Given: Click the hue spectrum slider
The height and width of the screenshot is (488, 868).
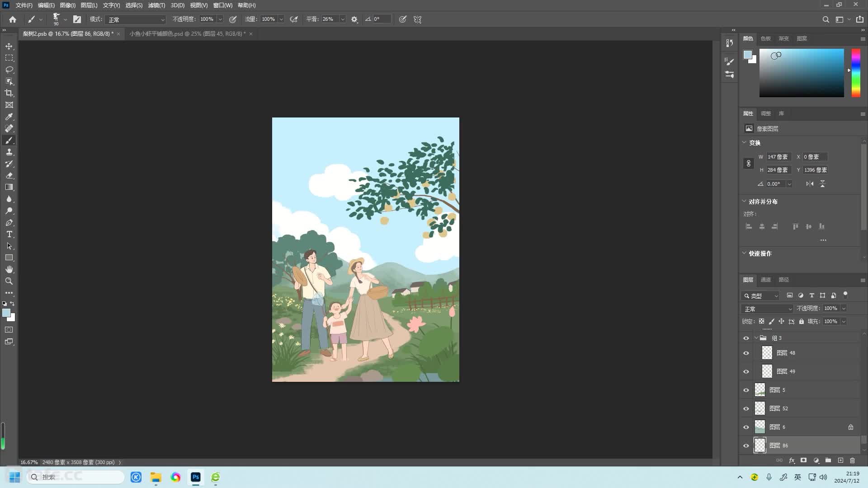Looking at the screenshot, I should [x=856, y=73].
